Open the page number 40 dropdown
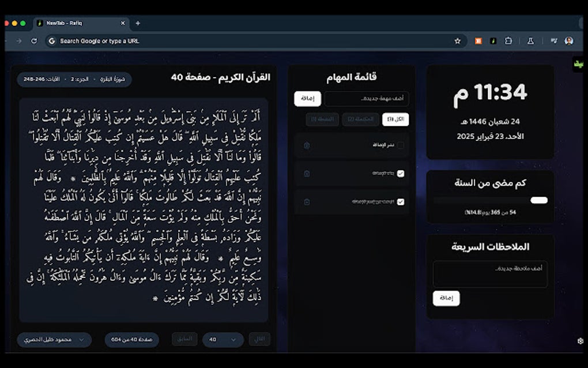 pyautogui.click(x=223, y=340)
